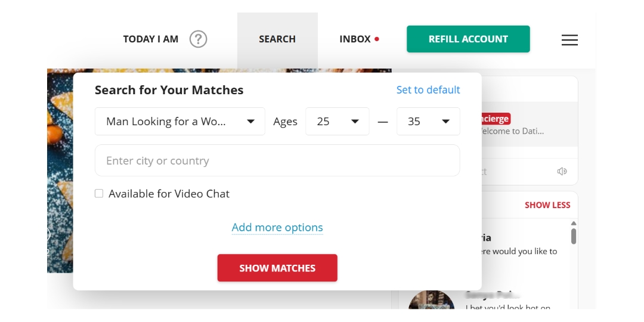Toggle Available for Video Chat checkbox

(99, 194)
